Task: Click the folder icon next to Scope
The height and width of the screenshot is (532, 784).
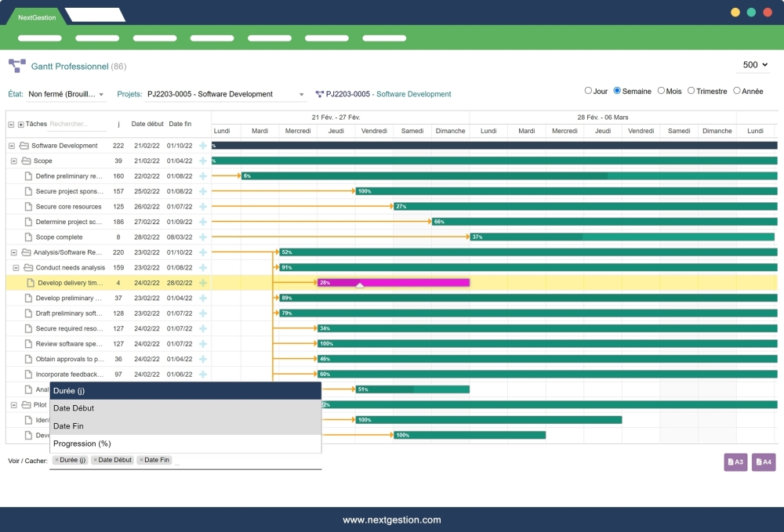Action: pos(24,161)
